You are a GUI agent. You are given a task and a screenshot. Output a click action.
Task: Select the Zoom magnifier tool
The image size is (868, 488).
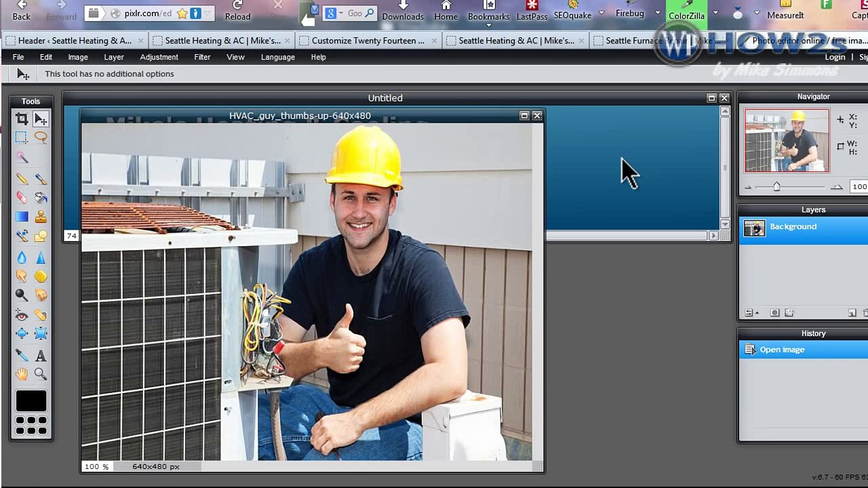(41, 373)
